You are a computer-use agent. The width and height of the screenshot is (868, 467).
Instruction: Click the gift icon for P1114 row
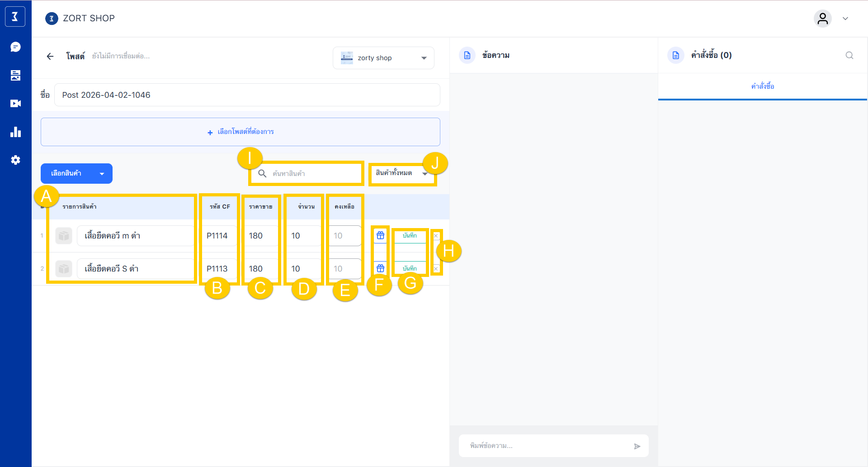click(x=380, y=235)
